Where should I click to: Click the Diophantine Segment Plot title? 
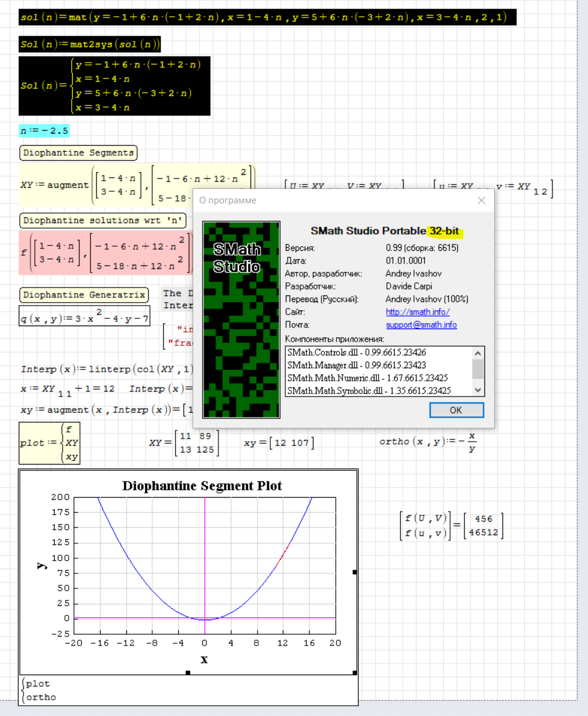pos(202,486)
